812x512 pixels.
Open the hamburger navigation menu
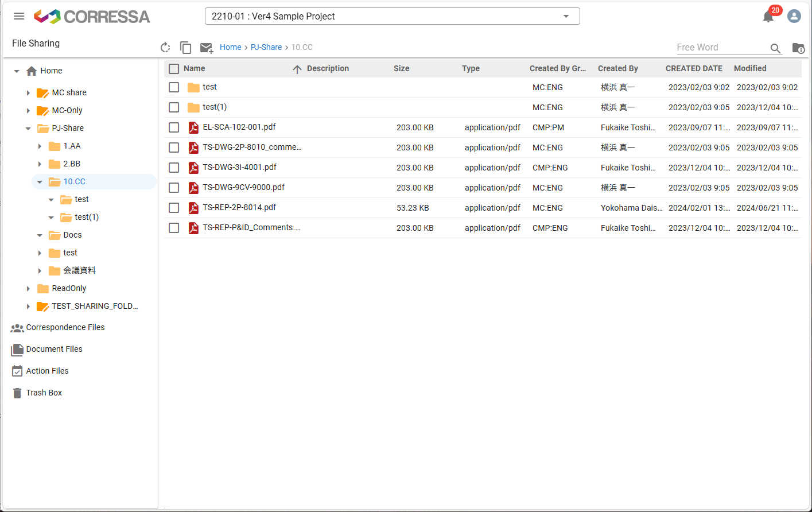click(x=18, y=15)
